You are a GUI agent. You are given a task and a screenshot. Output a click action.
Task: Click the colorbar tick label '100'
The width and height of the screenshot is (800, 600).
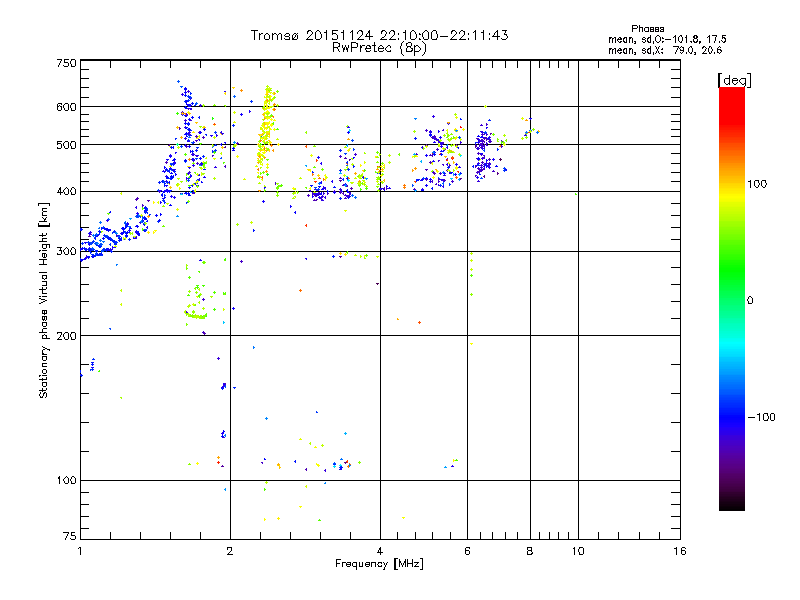pyautogui.click(x=757, y=184)
